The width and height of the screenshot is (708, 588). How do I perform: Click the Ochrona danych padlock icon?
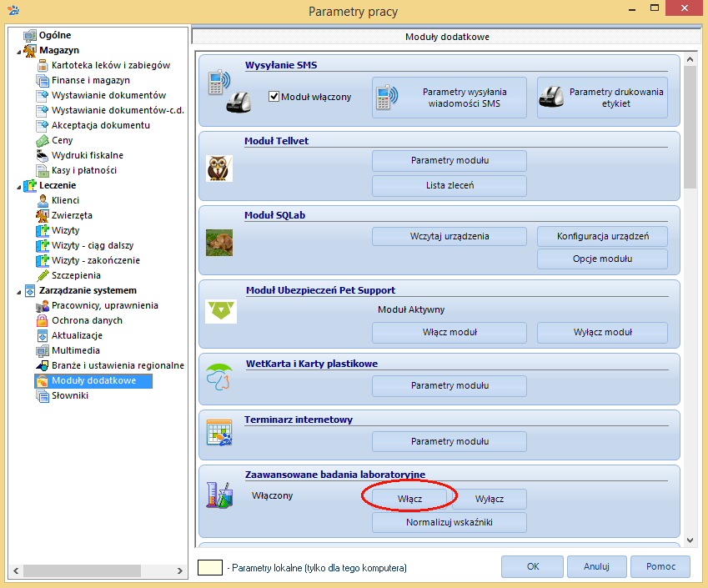pos(42,320)
